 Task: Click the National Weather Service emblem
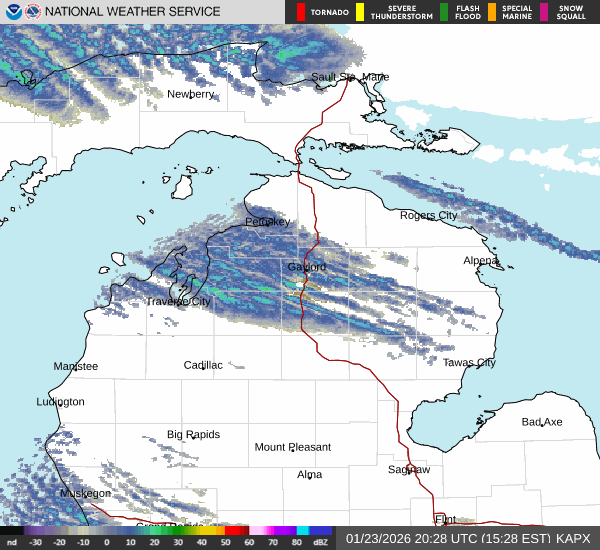coord(34,11)
